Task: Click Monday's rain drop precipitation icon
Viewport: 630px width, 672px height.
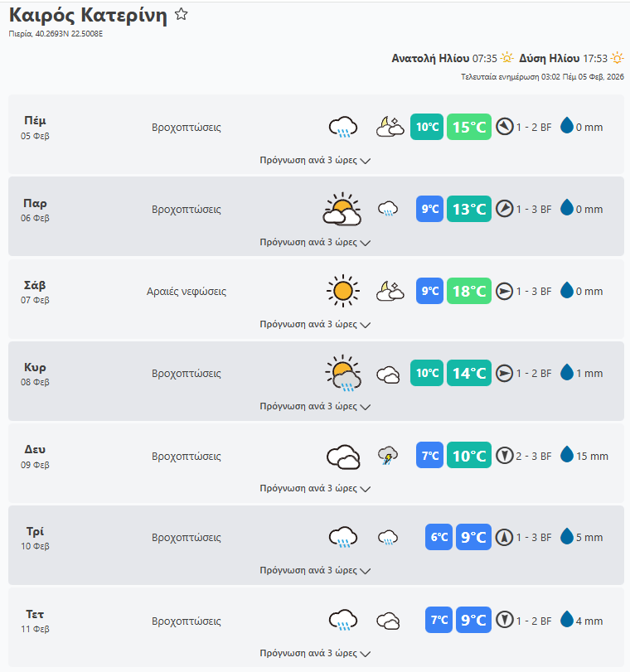Action: pyautogui.click(x=567, y=456)
